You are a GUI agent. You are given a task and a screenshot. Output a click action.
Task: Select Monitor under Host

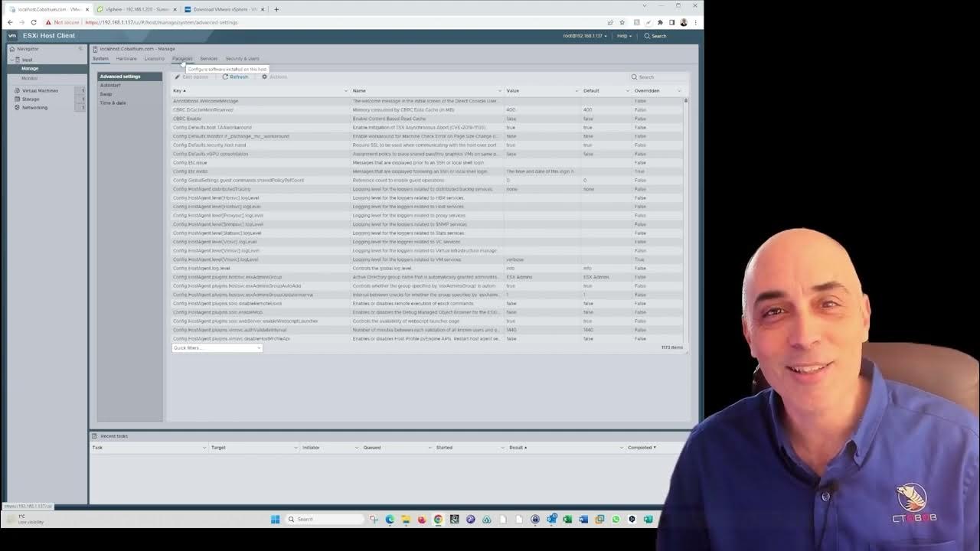tap(29, 78)
